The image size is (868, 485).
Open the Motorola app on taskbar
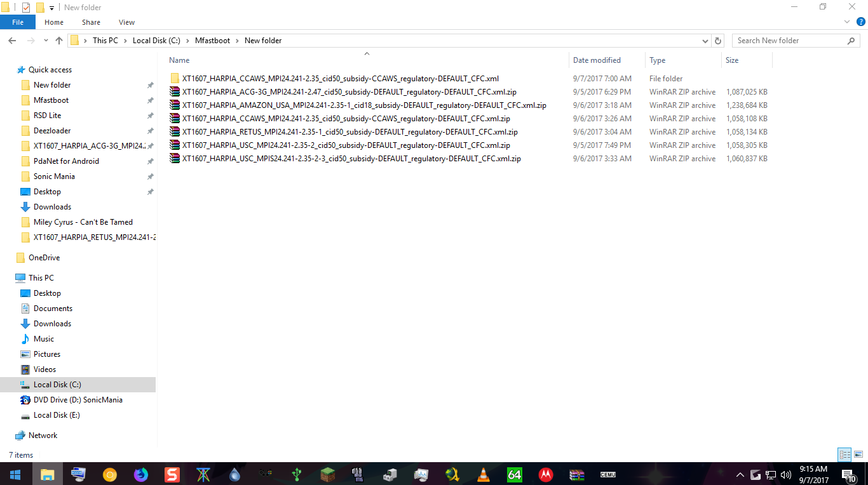pos(545,474)
